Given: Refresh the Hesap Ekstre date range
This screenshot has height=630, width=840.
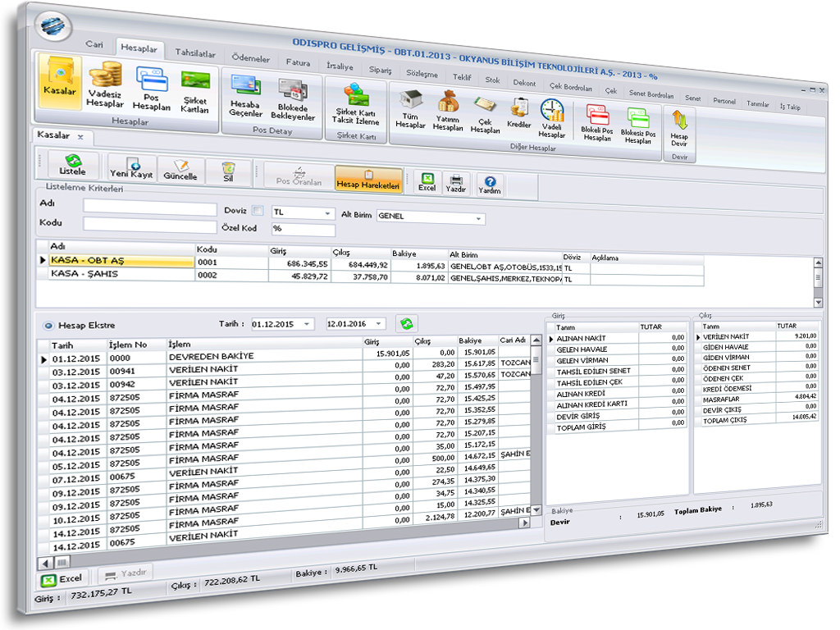Looking at the screenshot, I should pos(407,323).
